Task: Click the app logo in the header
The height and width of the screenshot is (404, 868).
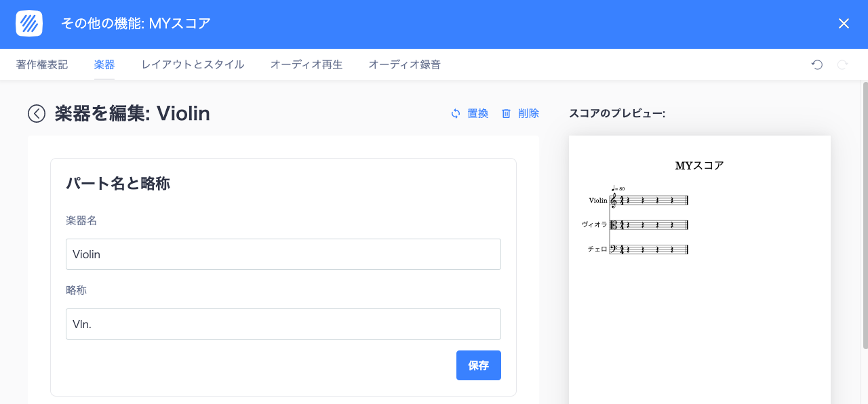Action: [x=28, y=22]
